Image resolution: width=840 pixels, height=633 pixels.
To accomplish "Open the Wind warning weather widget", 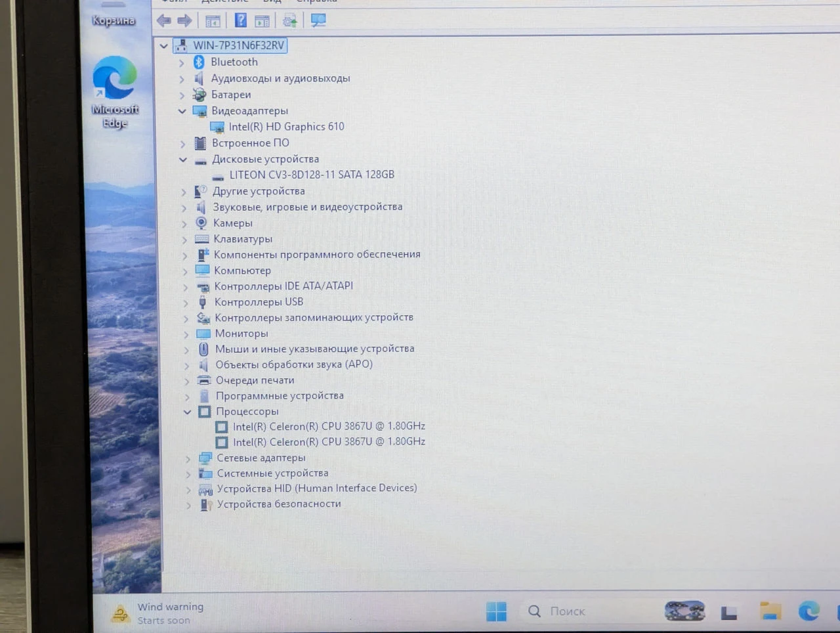I will (157, 613).
